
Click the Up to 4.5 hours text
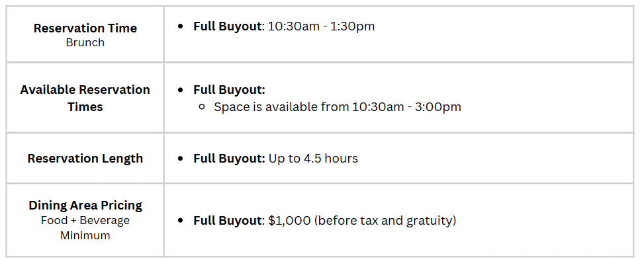pyautogui.click(x=313, y=158)
